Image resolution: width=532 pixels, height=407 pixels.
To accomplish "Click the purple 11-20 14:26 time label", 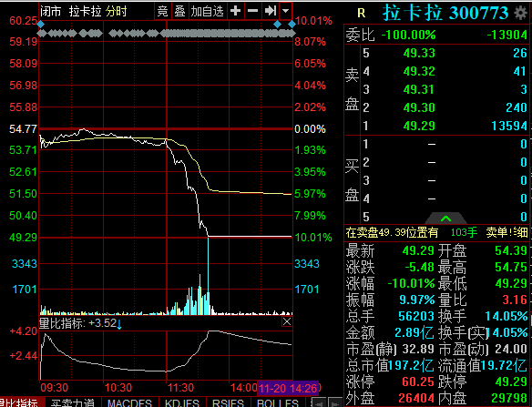I will click(x=288, y=388).
